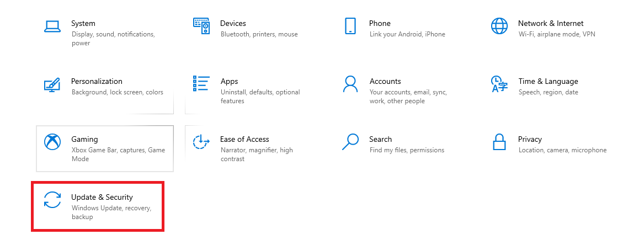Click 'Wi-Fi, airplane mode, VPN' description

click(x=557, y=34)
